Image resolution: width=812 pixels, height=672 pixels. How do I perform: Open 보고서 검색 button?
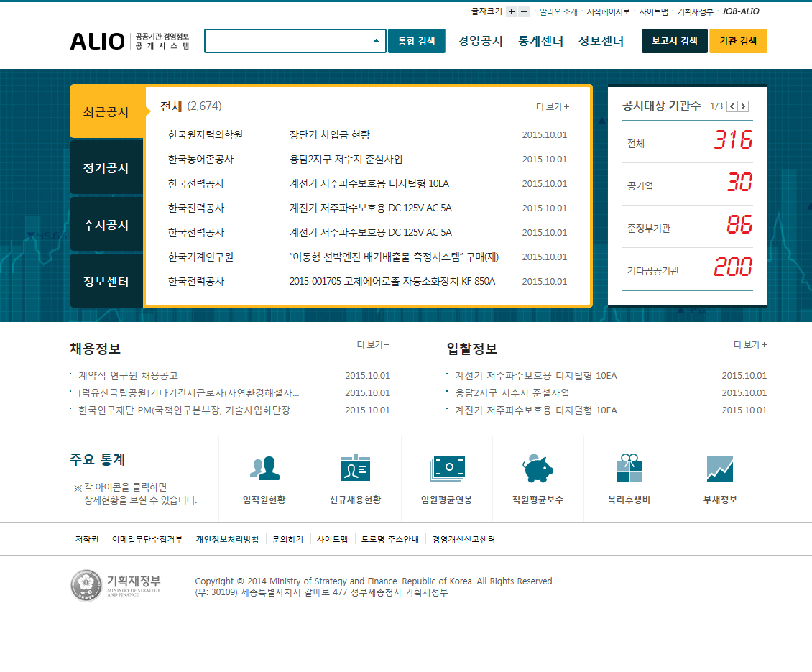(x=674, y=41)
